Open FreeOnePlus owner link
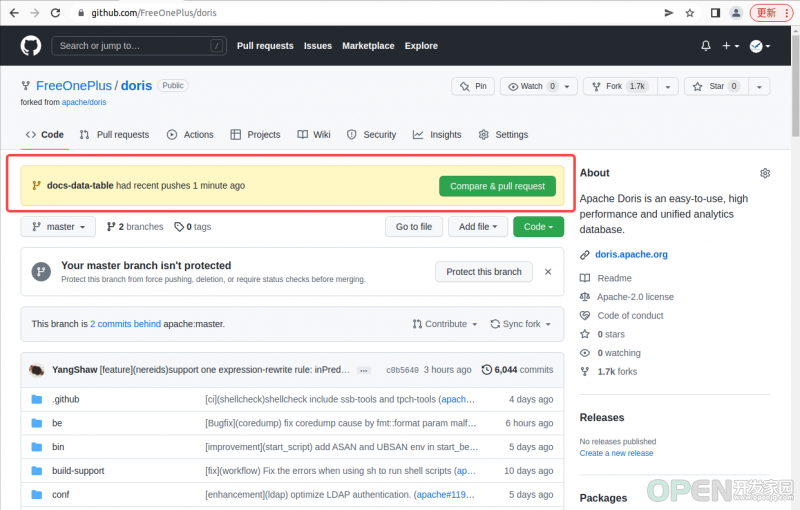 [73, 86]
